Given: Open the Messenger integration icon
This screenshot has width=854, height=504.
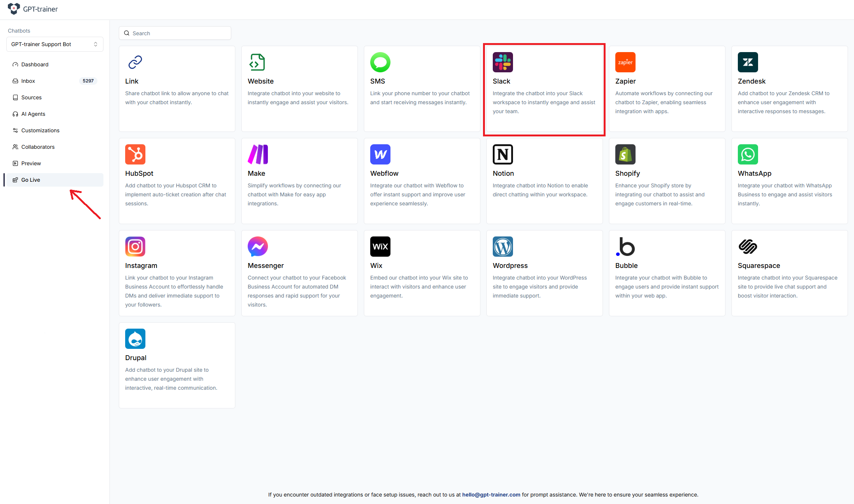Looking at the screenshot, I should (x=257, y=247).
